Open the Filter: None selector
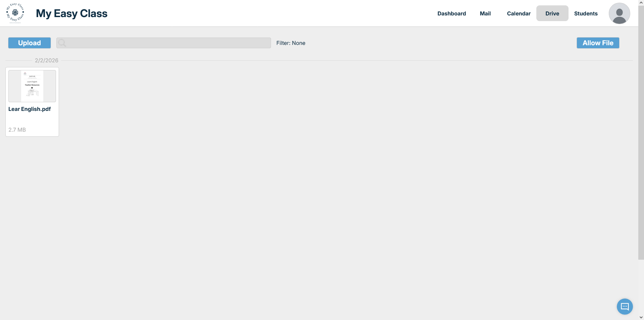The height and width of the screenshot is (320, 644). tap(290, 43)
